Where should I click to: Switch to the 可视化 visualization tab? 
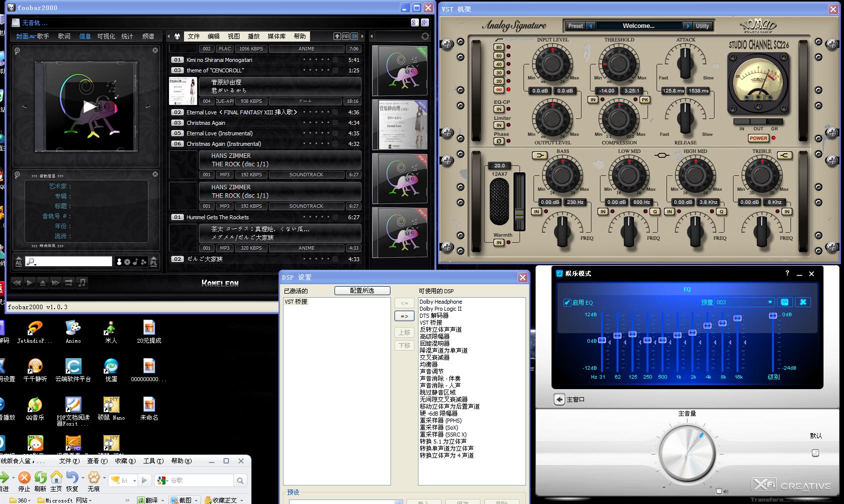pyautogui.click(x=106, y=36)
